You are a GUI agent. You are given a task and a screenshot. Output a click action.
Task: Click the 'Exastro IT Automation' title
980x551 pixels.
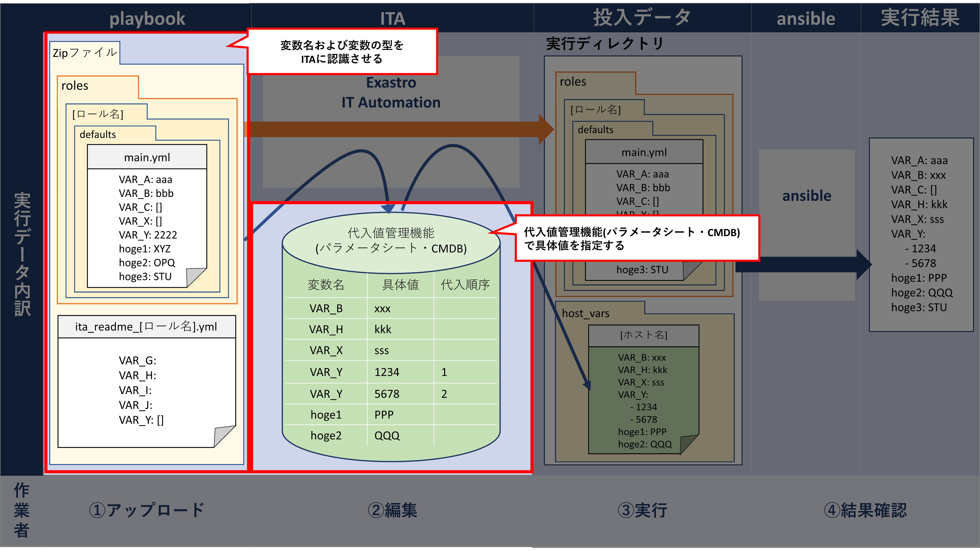point(391,92)
